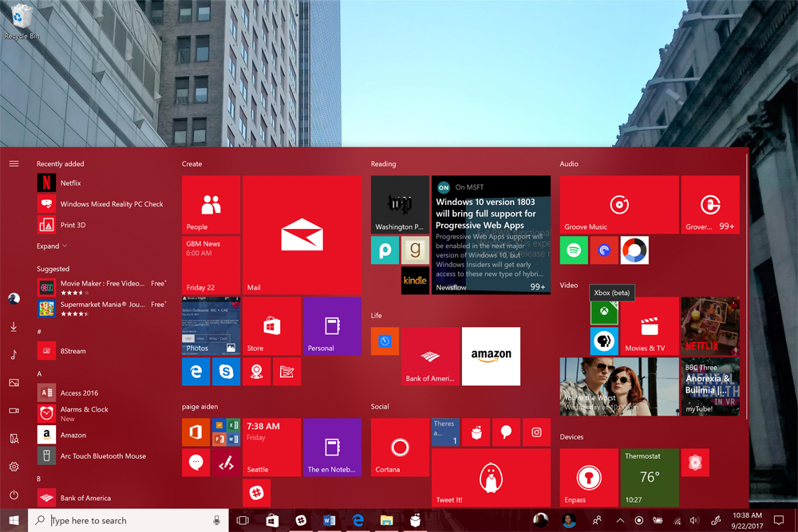Open the myTube! BBC Three tile
The width and height of the screenshot is (798, 532).
(x=710, y=387)
